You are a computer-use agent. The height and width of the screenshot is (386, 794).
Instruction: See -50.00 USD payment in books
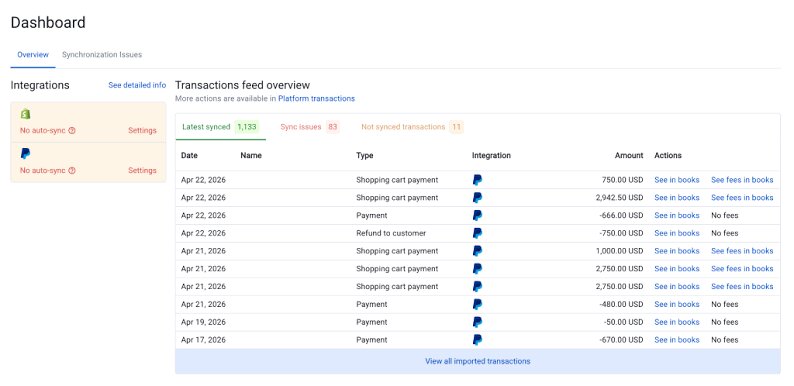pos(677,322)
